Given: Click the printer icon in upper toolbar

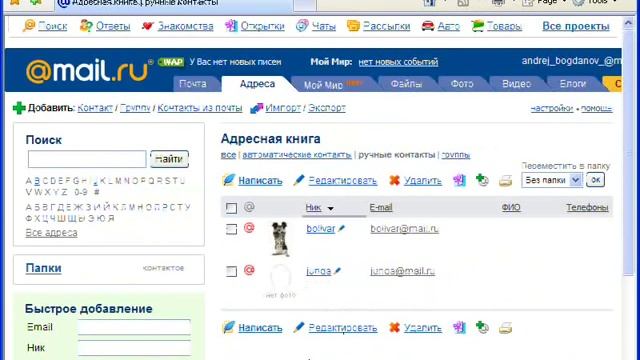Looking at the screenshot, I should 505,180.
